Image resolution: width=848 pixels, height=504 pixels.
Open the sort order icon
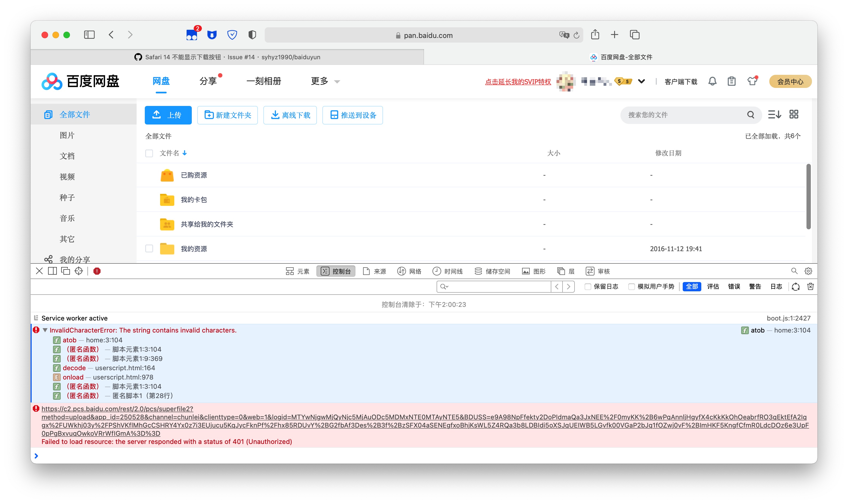774,114
